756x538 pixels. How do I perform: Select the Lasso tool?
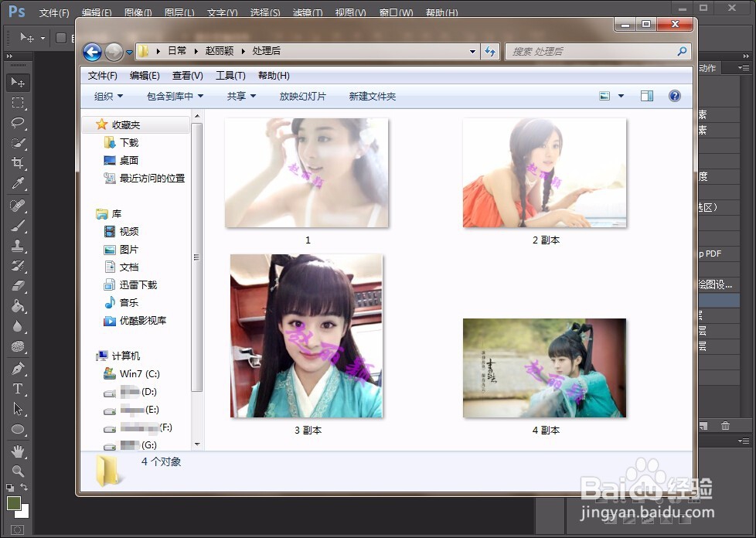click(18, 122)
